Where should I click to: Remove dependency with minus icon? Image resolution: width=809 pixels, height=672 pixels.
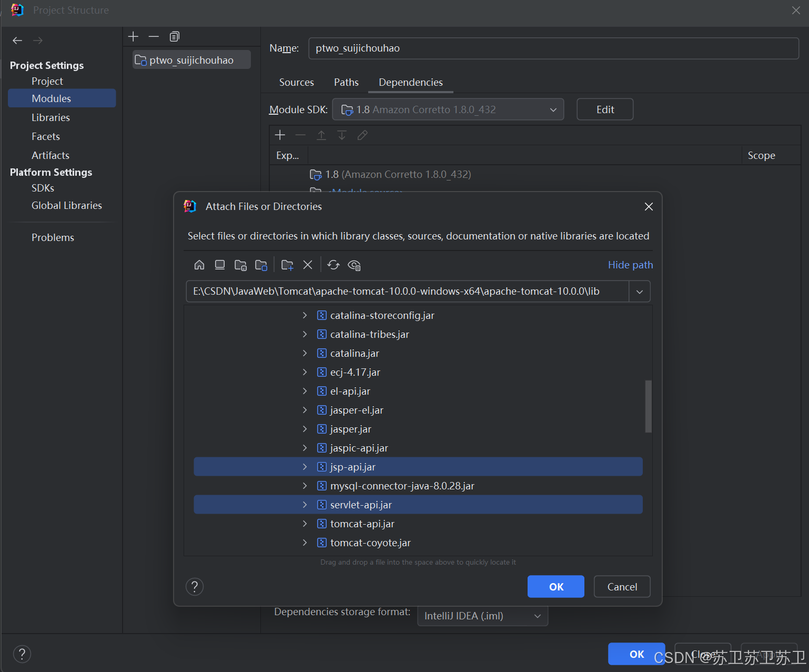coord(300,135)
